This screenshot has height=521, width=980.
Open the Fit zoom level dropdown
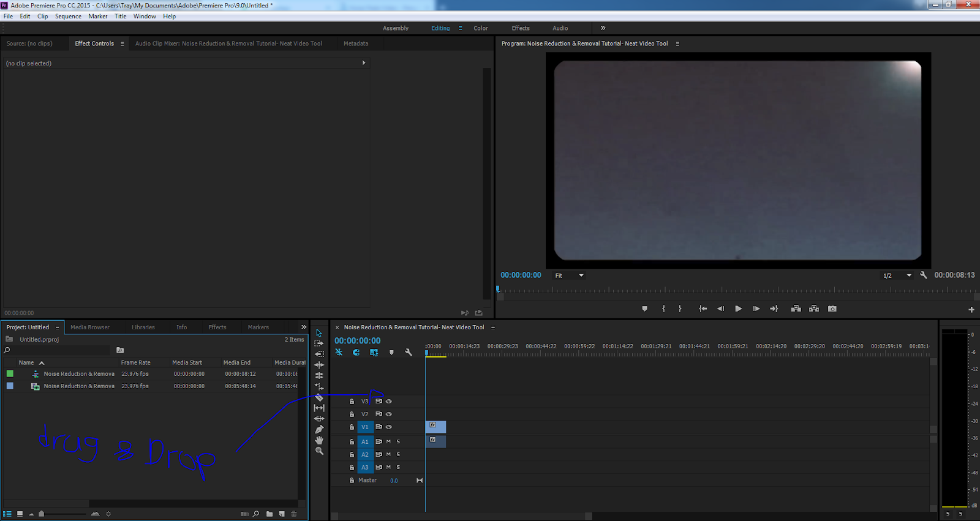coord(569,275)
